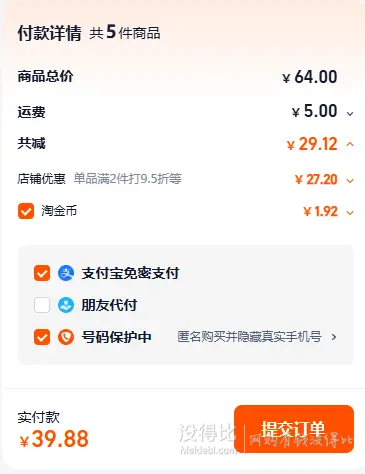Viewport: 365px width, 474px height.
Task: Click the friend-pay person icon
Action: tap(66, 305)
